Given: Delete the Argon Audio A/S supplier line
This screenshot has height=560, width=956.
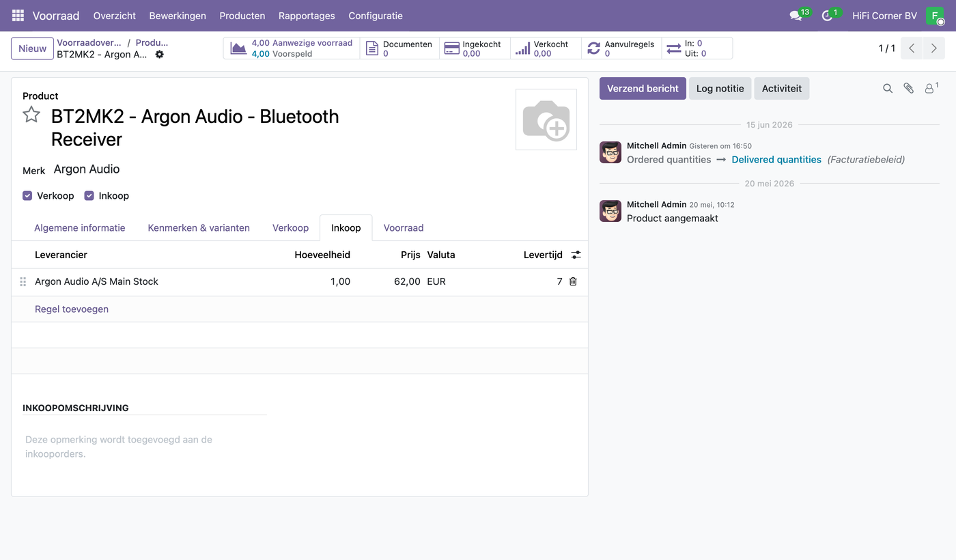Looking at the screenshot, I should click(x=573, y=281).
